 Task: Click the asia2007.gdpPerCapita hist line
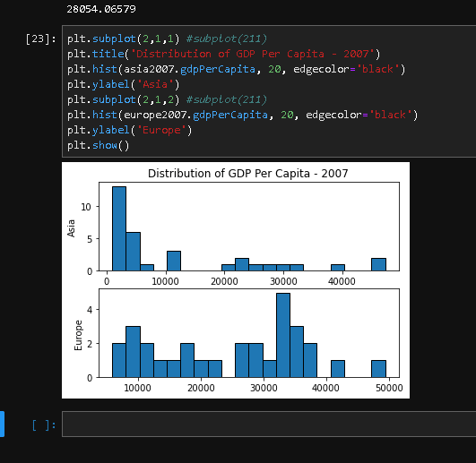coord(236,69)
